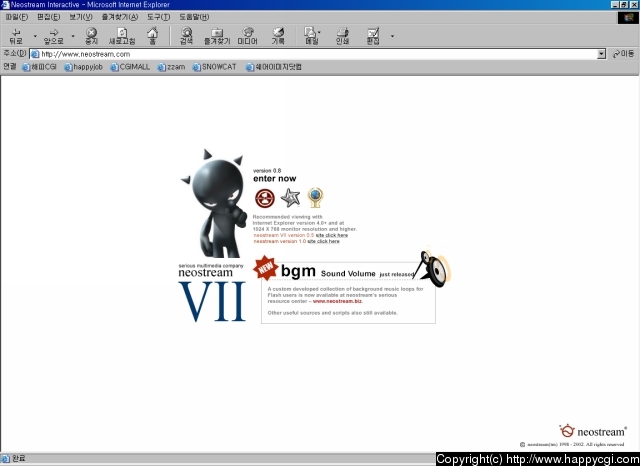Image resolution: width=640 pixels, height=466 pixels.
Task: Open the 도움말(H) menu
Action: click(x=194, y=17)
